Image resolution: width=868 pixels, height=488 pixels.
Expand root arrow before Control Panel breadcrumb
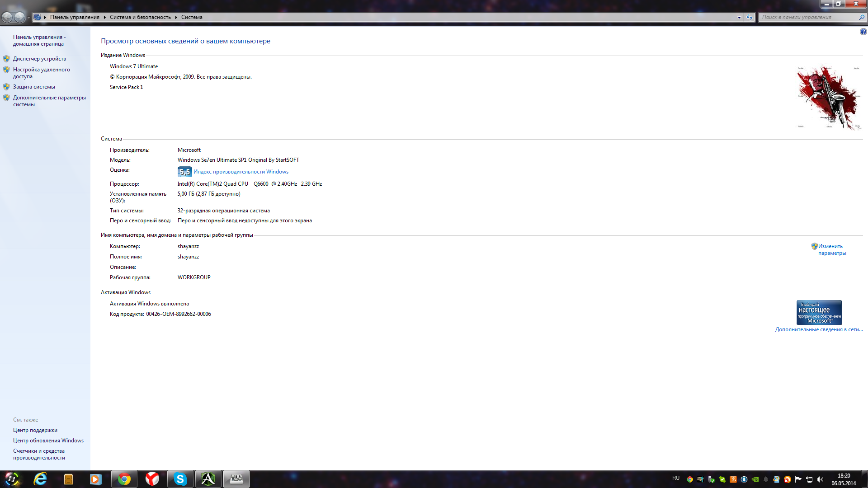click(45, 17)
